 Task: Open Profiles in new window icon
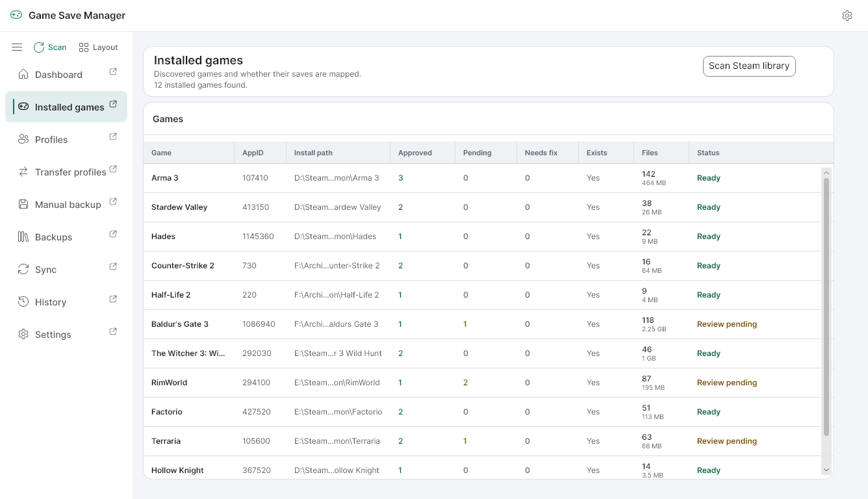pyautogui.click(x=113, y=136)
